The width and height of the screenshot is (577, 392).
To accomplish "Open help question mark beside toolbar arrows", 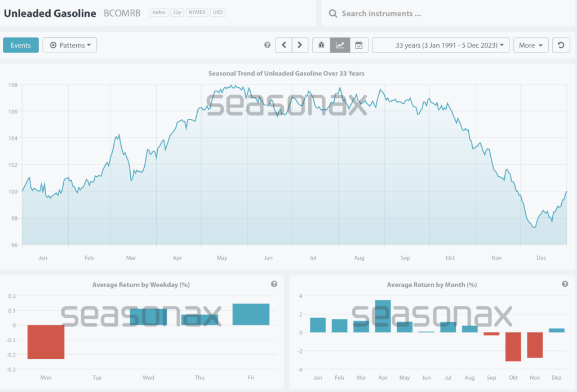I will pos(267,45).
